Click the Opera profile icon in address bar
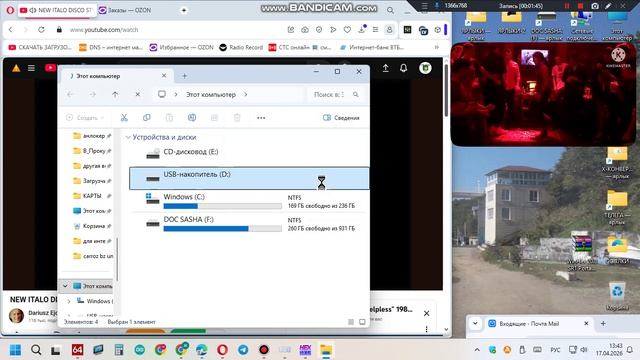The height and width of the screenshot is (360, 640). (389, 30)
